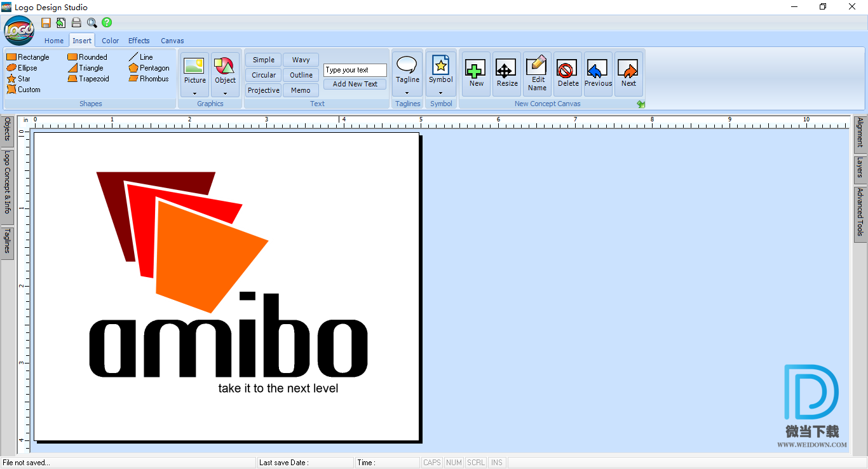Image resolution: width=868 pixels, height=469 pixels.
Task: Click the Add New Text button
Action: [355, 84]
